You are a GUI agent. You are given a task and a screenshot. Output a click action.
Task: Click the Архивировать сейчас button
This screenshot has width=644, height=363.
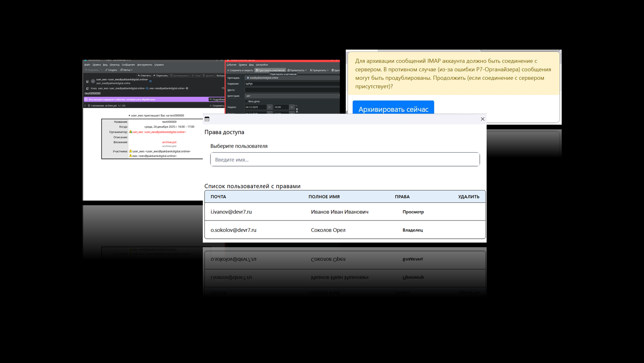(393, 109)
